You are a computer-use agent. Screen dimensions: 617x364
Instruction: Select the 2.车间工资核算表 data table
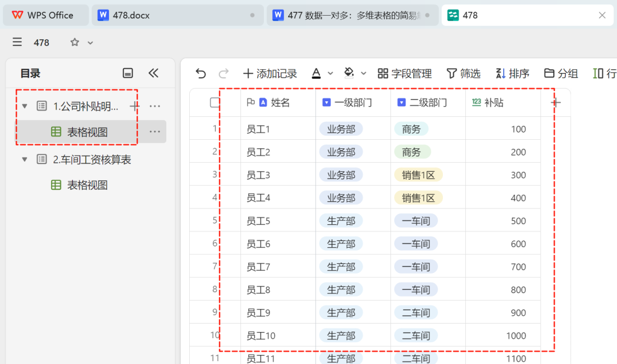pos(92,159)
